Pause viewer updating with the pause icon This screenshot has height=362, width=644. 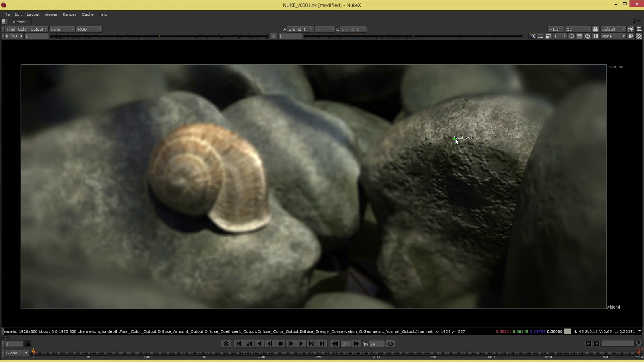point(596,36)
